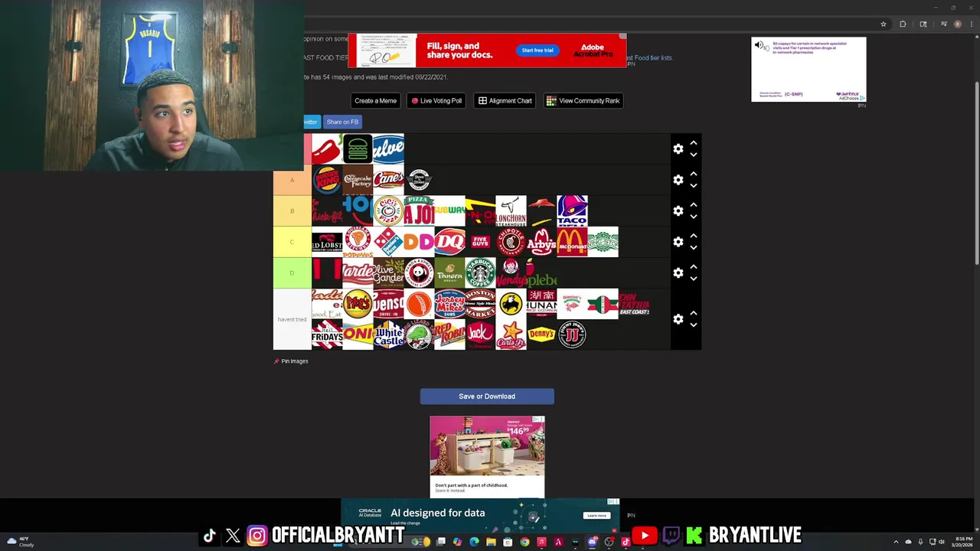Open the AdChoices icon on Aetna ad
Screen dimensions: 980x551
(x=862, y=98)
